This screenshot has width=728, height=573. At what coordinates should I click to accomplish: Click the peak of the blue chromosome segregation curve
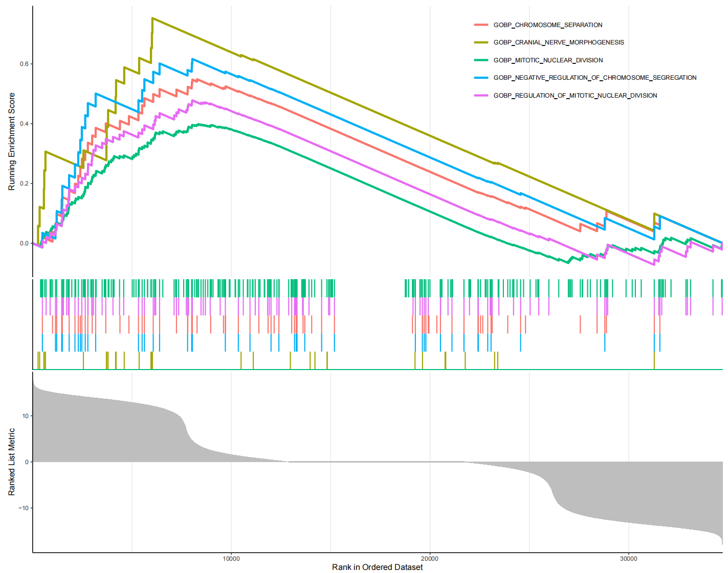[192, 59]
